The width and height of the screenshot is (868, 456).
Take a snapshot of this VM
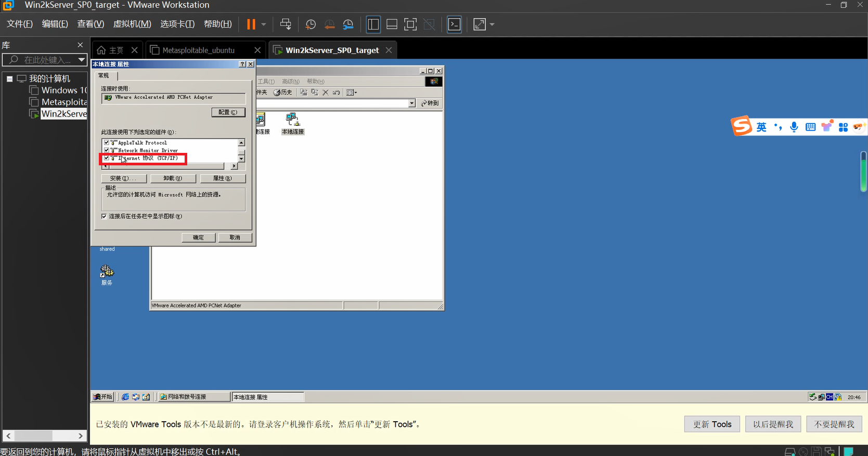tap(310, 24)
